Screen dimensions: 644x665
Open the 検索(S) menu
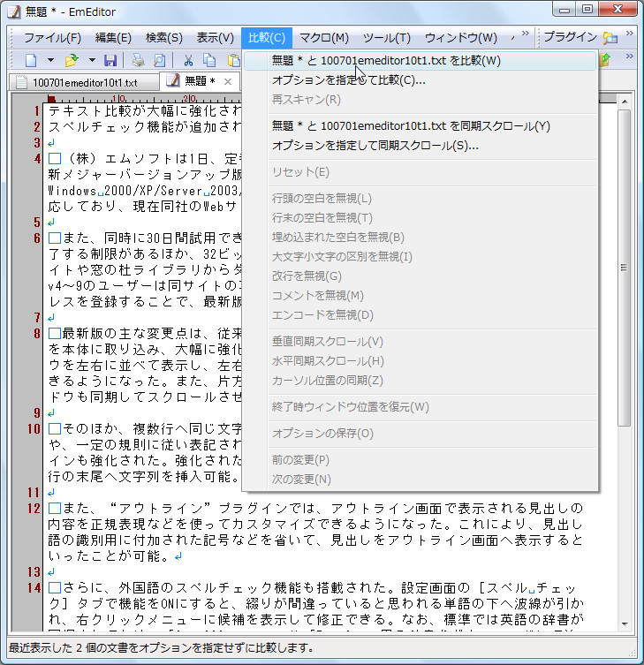pyautogui.click(x=163, y=38)
